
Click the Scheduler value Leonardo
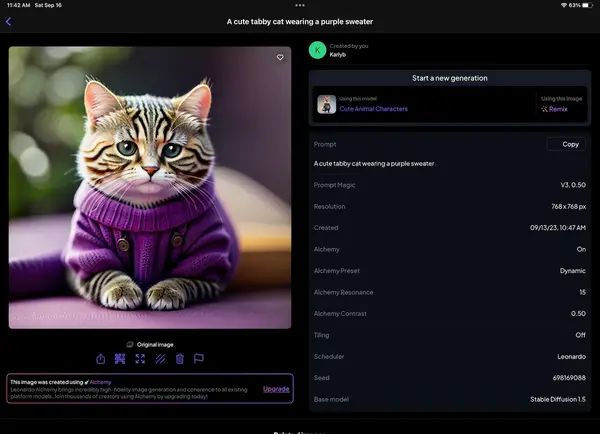coord(571,357)
